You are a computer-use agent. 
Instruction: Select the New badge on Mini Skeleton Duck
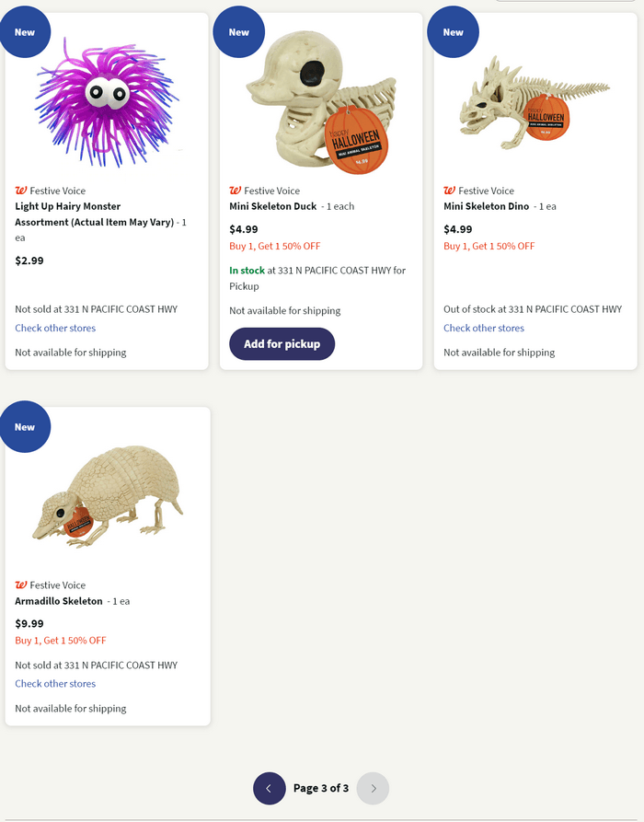pos(238,31)
